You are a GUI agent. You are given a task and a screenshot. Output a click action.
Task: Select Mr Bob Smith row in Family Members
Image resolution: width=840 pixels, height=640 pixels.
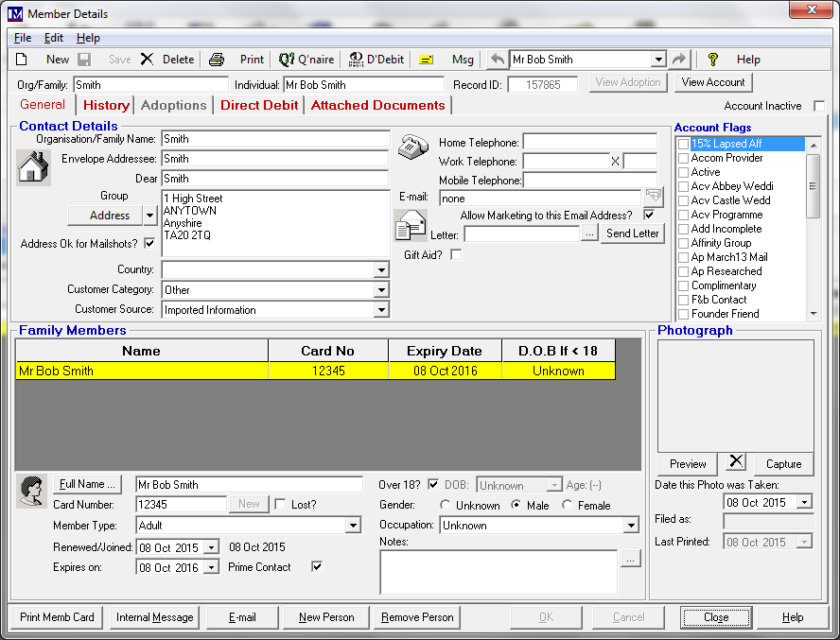tap(142, 372)
